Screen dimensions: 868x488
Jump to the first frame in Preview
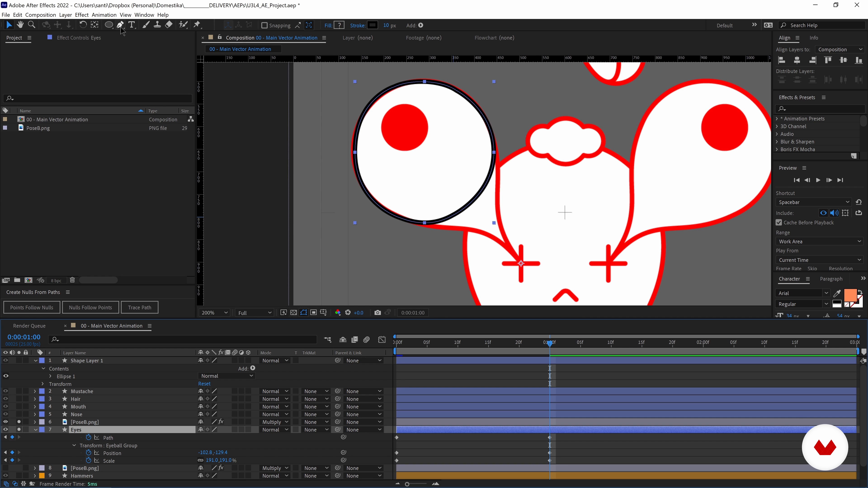pyautogui.click(x=797, y=180)
